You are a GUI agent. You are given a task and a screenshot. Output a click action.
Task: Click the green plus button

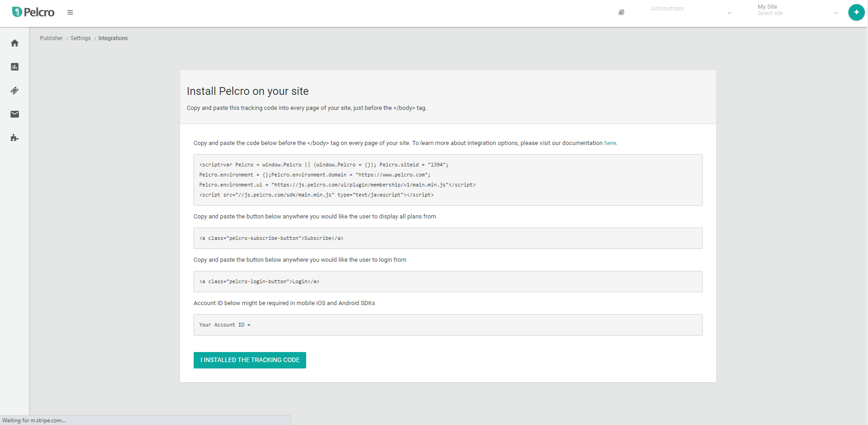(856, 12)
